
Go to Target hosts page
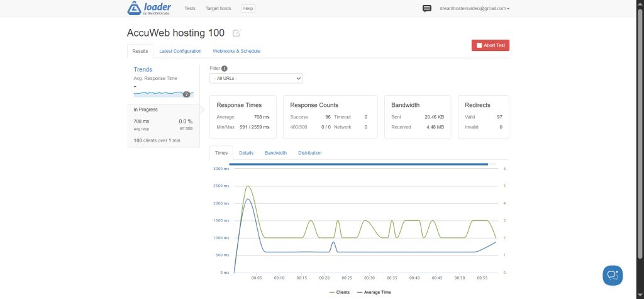218,9
